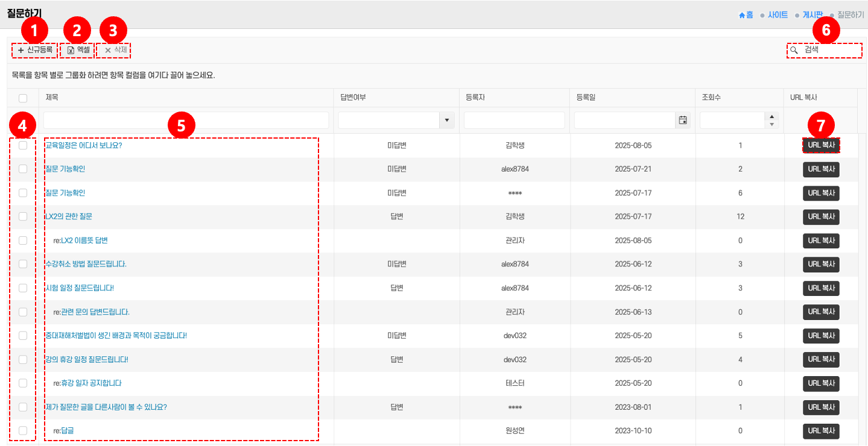Viewport: 868px width, 446px height.
Task: Select checkbox for LX2의 관한 질문 row
Action: 23,216
